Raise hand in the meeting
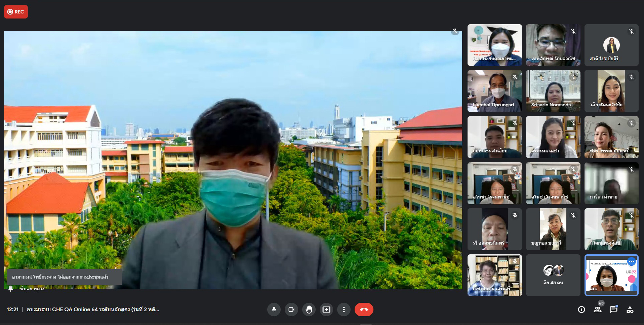Viewport: 644px width, 325px height. coord(309,310)
